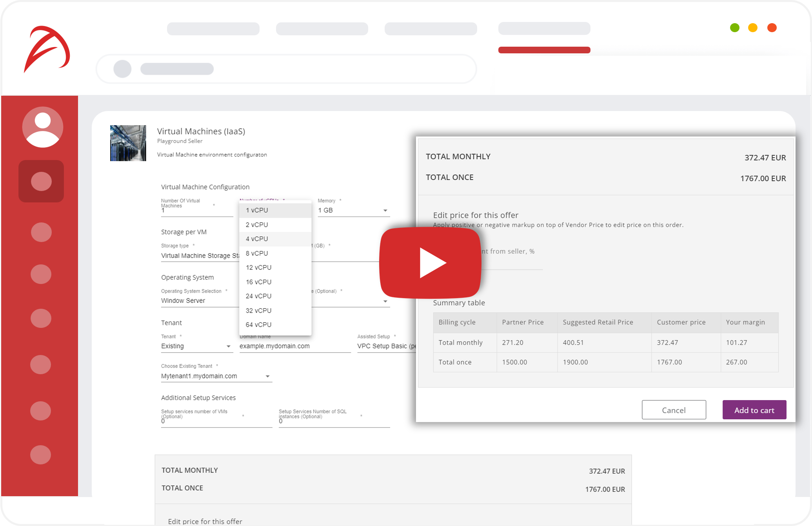The height and width of the screenshot is (526, 812).
Task: Select the highlighted sidebar item below the avatar
Action: (x=41, y=181)
